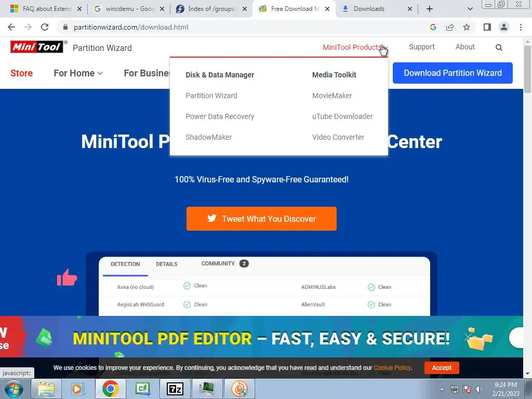Share this page via share icon
This screenshot has width=532, height=399.
pos(450,27)
